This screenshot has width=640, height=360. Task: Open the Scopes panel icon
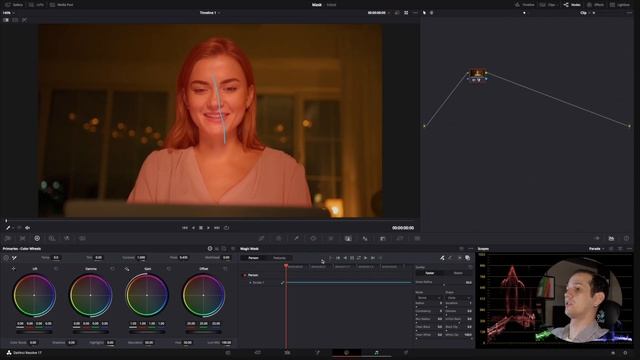coord(611,238)
